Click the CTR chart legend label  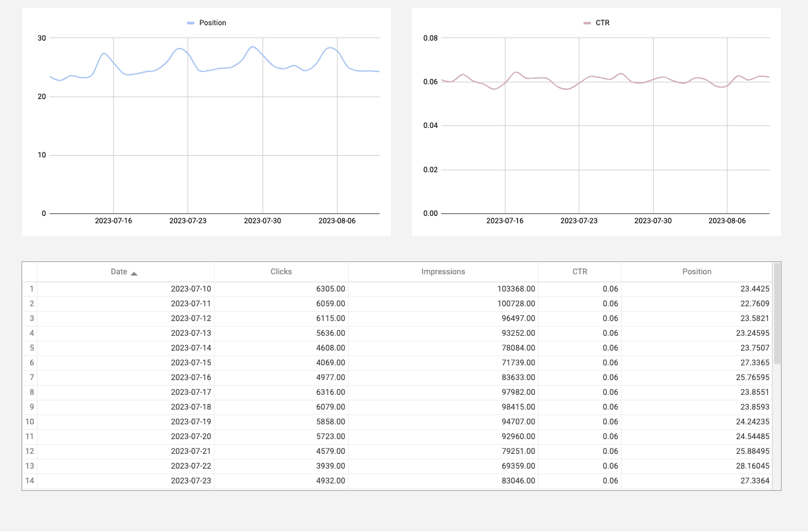point(603,23)
